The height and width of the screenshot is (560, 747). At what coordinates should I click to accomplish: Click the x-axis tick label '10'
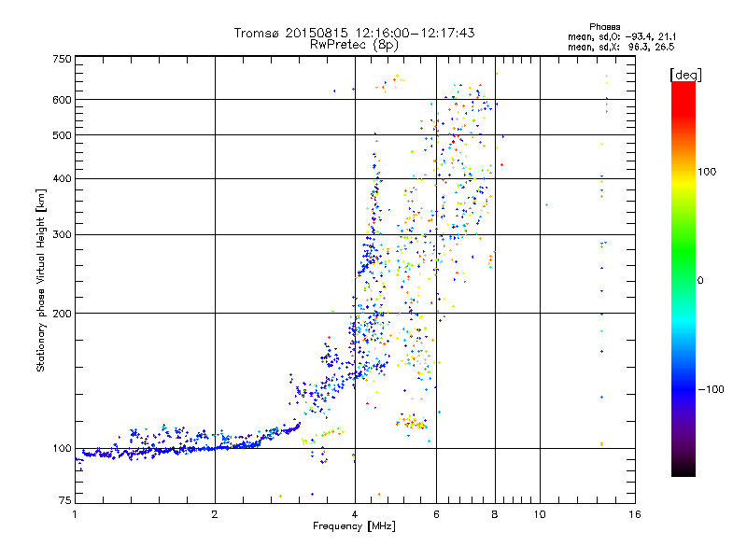[x=540, y=514]
